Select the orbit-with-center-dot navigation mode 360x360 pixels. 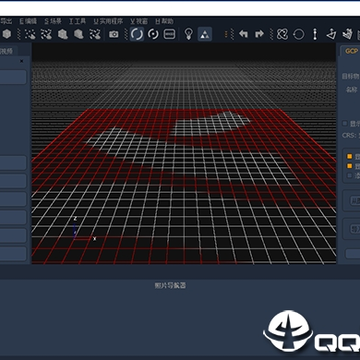(153, 34)
